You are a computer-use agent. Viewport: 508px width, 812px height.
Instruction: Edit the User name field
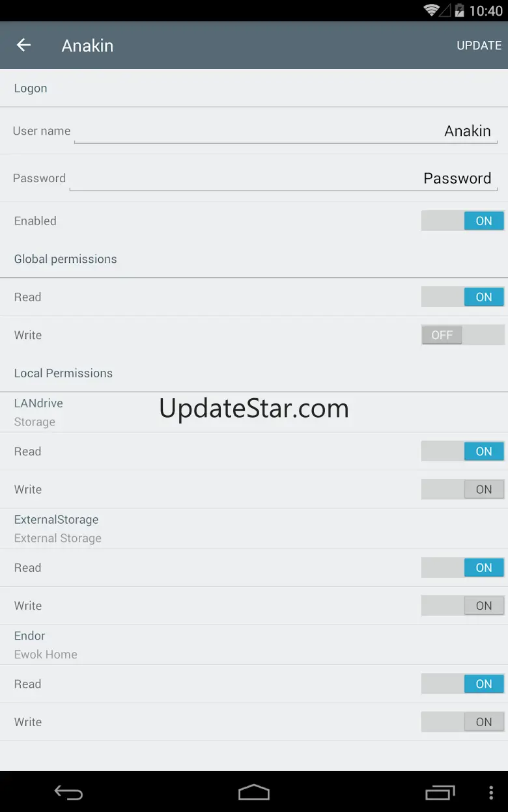pyautogui.click(x=285, y=131)
